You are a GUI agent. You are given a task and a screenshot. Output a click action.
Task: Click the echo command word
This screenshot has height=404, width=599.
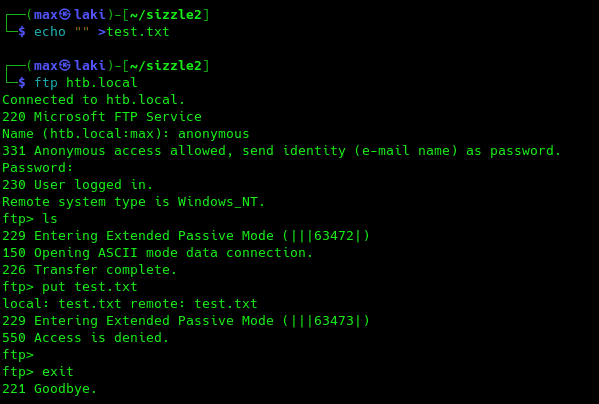click(x=50, y=32)
